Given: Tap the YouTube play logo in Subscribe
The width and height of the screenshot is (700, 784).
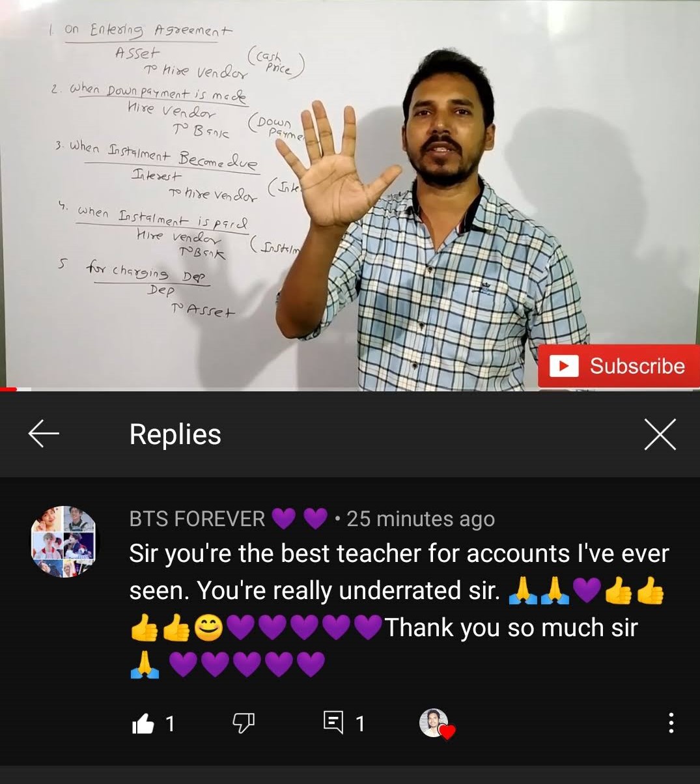Looking at the screenshot, I should click(564, 366).
